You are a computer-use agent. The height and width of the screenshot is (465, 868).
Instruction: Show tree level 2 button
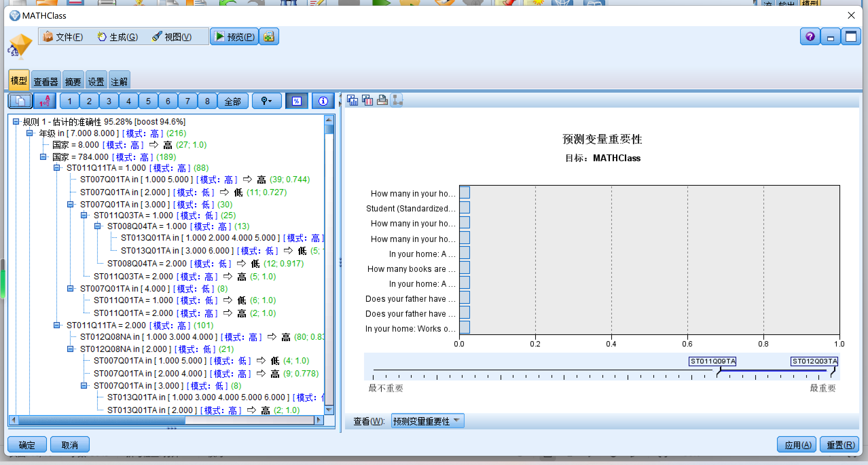point(89,101)
